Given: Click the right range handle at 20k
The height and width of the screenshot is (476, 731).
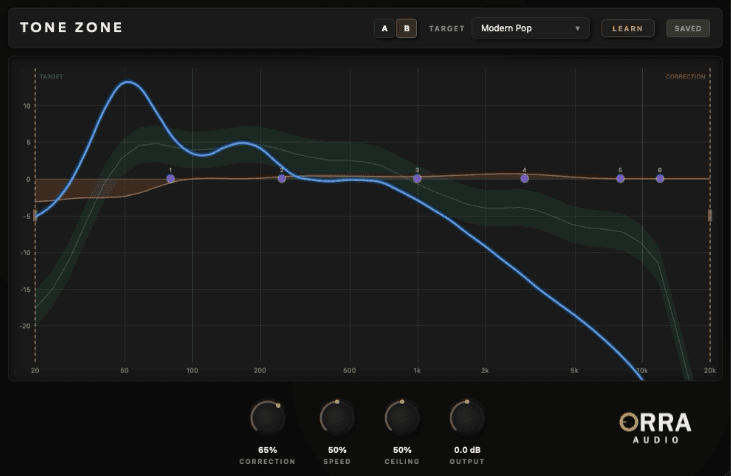Looking at the screenshot, I should (710, 214).
